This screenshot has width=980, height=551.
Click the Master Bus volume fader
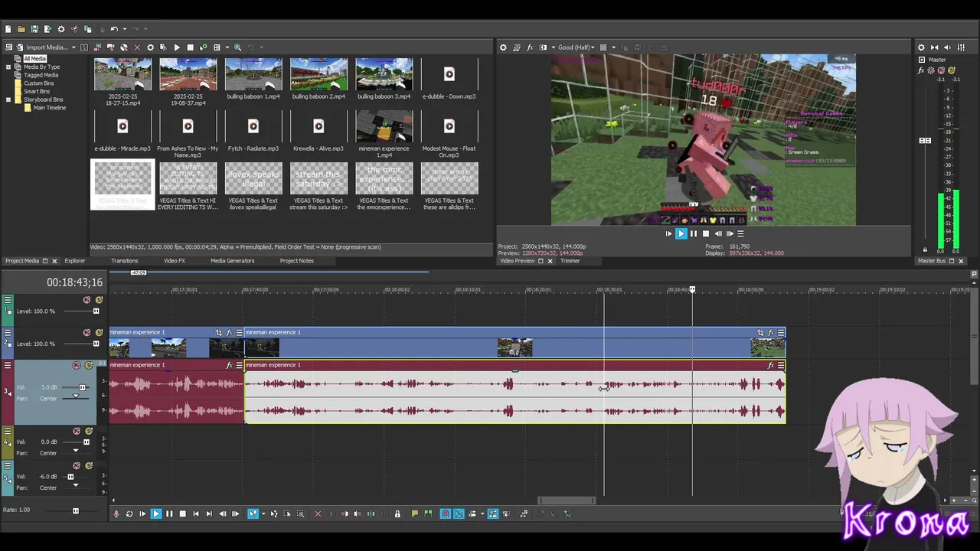925,141
